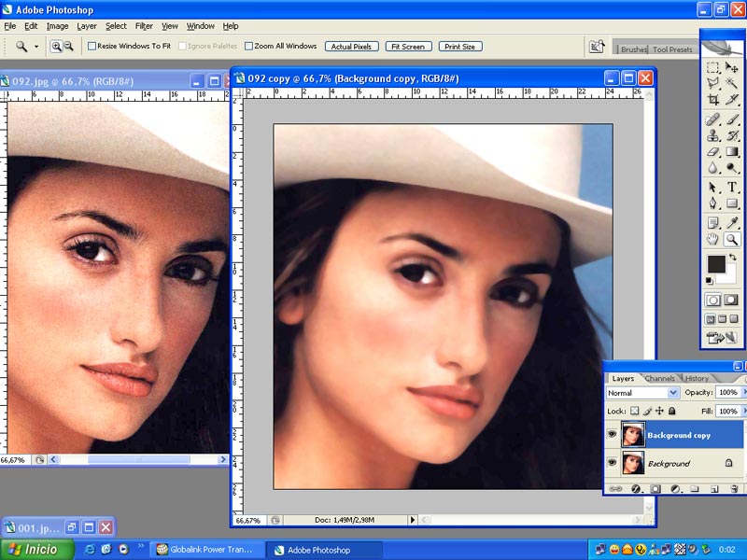Click the delete layer trash icon

pos(735,488)
